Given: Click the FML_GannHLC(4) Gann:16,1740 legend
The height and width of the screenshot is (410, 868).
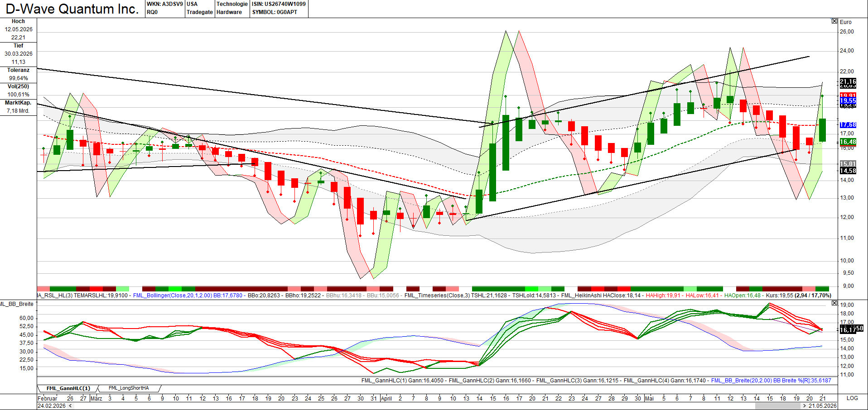Looking at the screenshot, I should click(x=665, y=381).
